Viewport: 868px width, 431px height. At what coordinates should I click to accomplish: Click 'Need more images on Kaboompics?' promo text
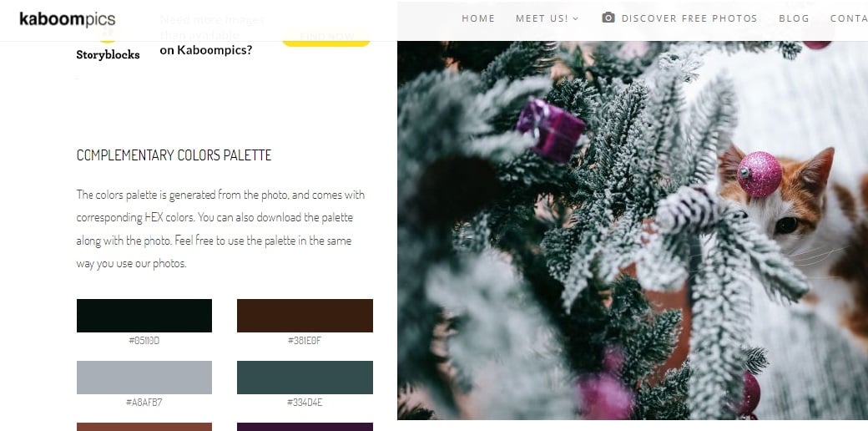(x=212, y=35)
